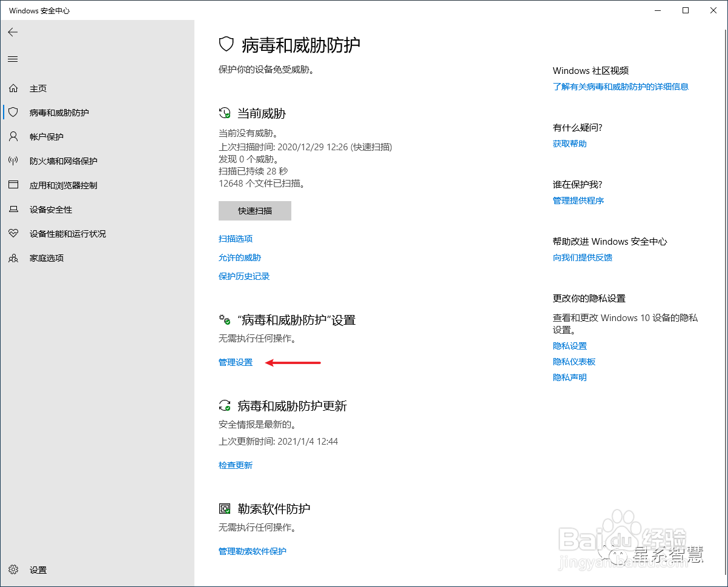Open the hamburger navigation menu

coord(13,59)
